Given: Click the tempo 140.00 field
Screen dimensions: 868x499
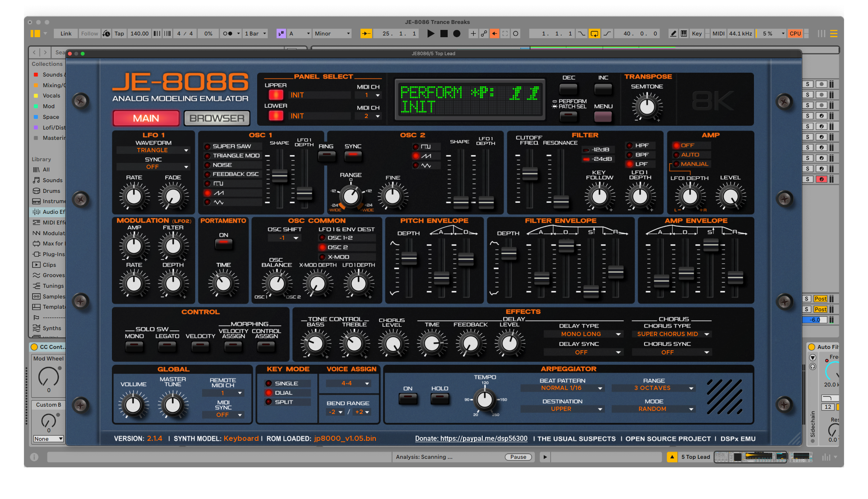Looking at the screenshot, I should [x=139, y=33].
